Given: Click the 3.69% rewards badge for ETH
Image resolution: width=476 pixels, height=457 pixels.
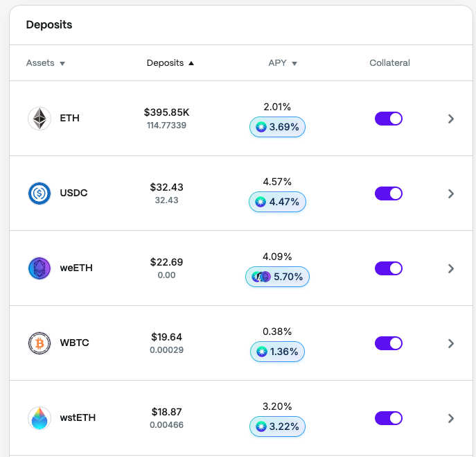Looking at the screenshot, I should (277, 127).
